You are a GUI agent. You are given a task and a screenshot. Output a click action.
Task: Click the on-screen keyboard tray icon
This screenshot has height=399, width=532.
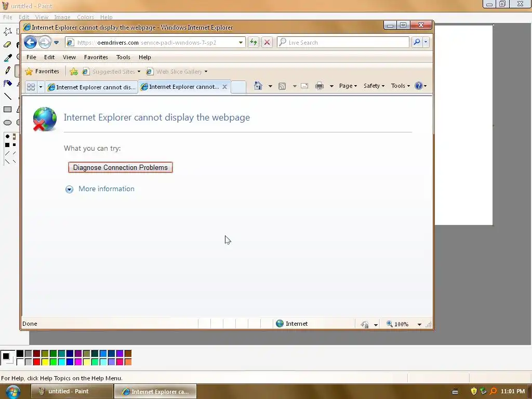455,392
